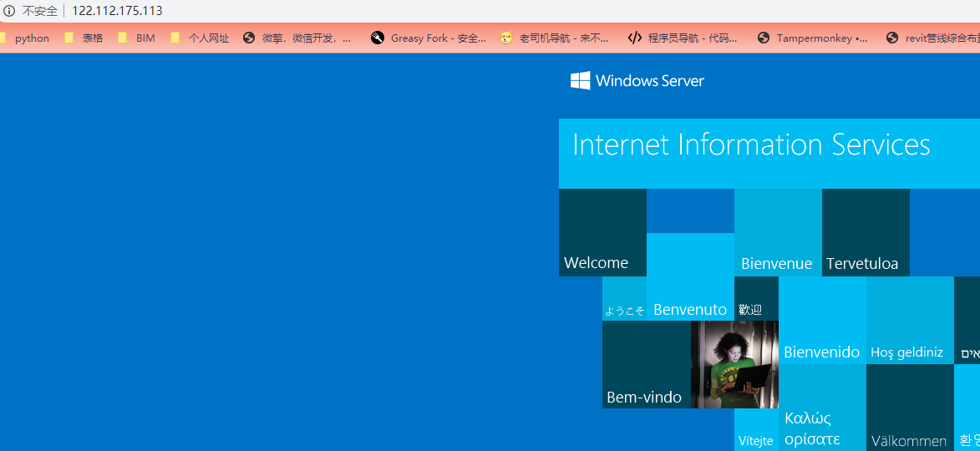980x451 pixels.
Task: Click the Windows Server text
Action: point(650,80)
